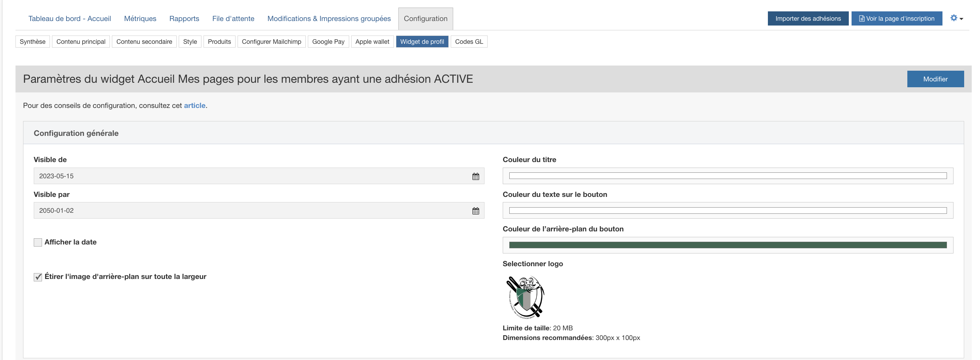Open Configurer Mailchimp settings
Image resolution: width=980 pixels, height=360 pixels.
click(271, 41)
